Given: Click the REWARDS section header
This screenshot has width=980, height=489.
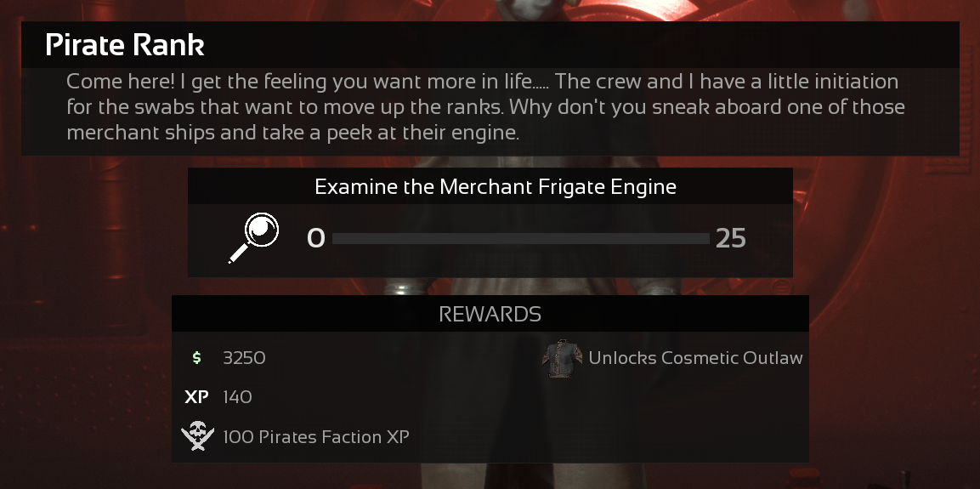Looking at the screenshot, I should tap(490, 314).
